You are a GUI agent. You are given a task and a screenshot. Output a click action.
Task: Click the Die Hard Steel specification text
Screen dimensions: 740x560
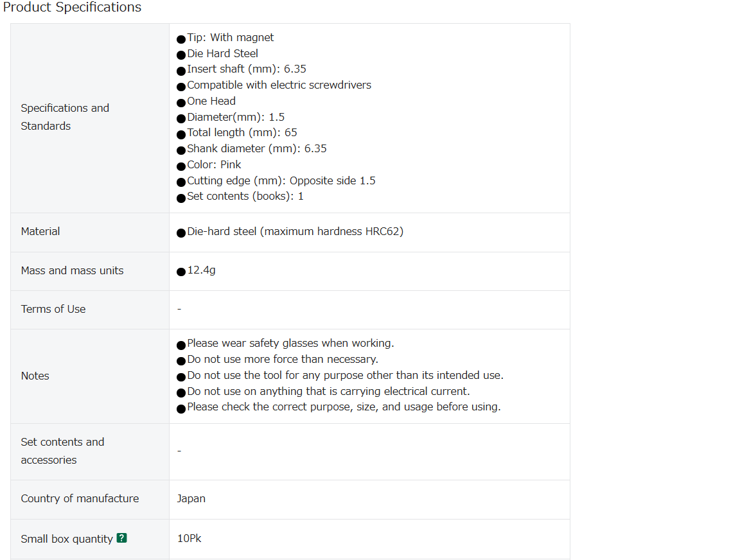coord(222,54)
